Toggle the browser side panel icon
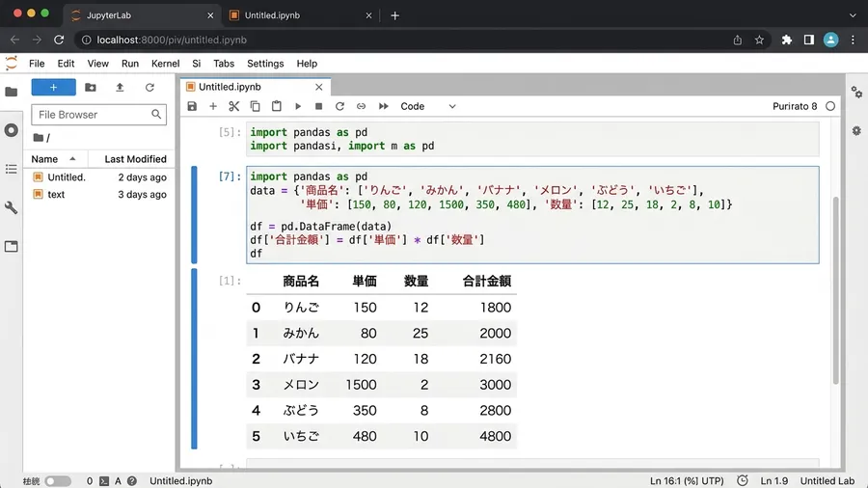This screenshot has height=488, width=868. pos(809,40)
